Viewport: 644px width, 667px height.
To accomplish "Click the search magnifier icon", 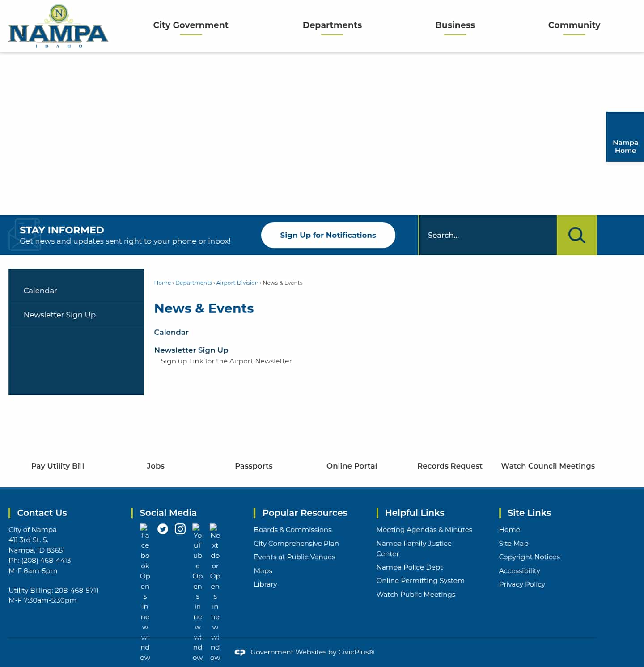I will [x=576, y=235].
